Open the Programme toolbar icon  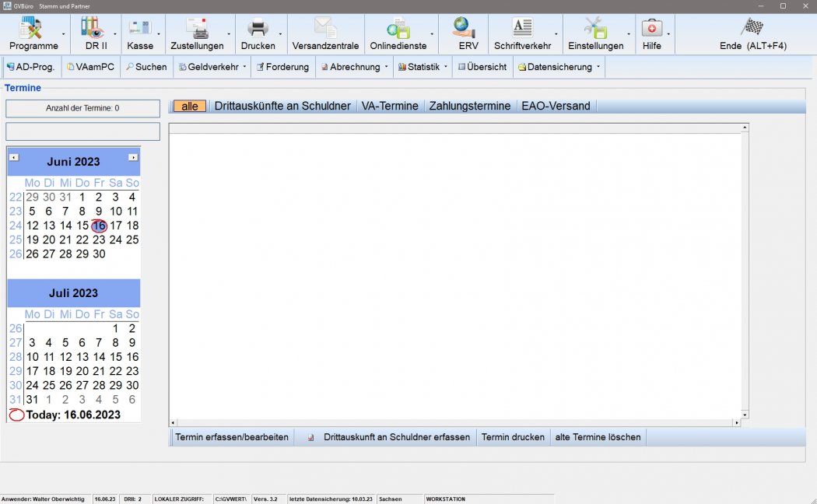[33, 28]
